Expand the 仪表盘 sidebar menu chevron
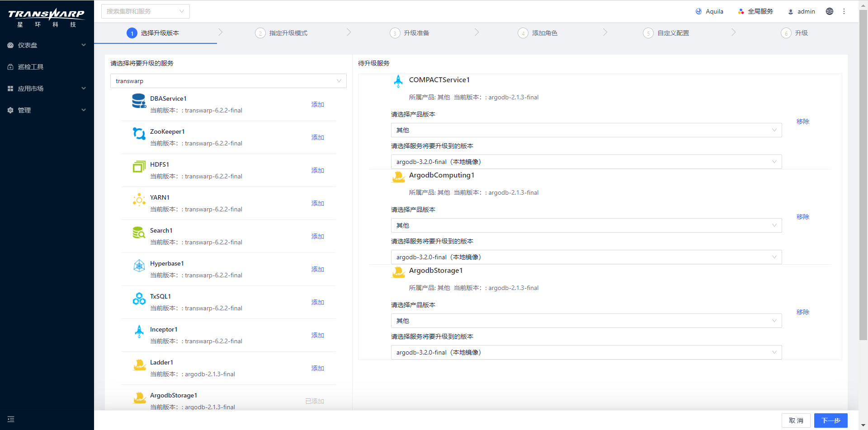 click(x=84, y=45)
